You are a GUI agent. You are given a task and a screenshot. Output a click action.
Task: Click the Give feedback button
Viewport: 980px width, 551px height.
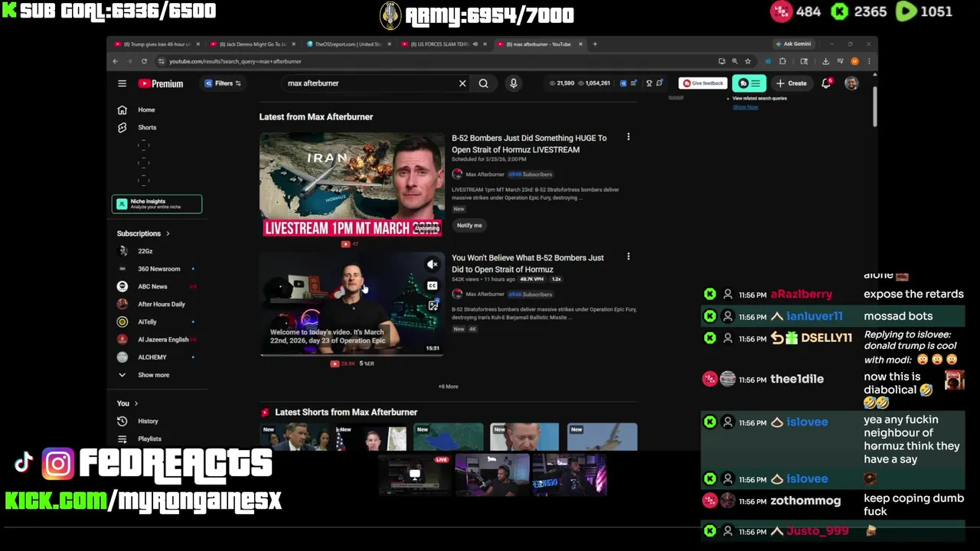coord(703,83)
